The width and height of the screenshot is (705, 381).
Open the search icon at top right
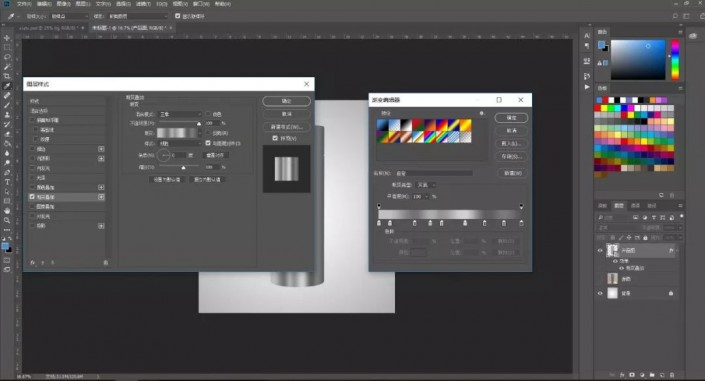click(675, 16)
